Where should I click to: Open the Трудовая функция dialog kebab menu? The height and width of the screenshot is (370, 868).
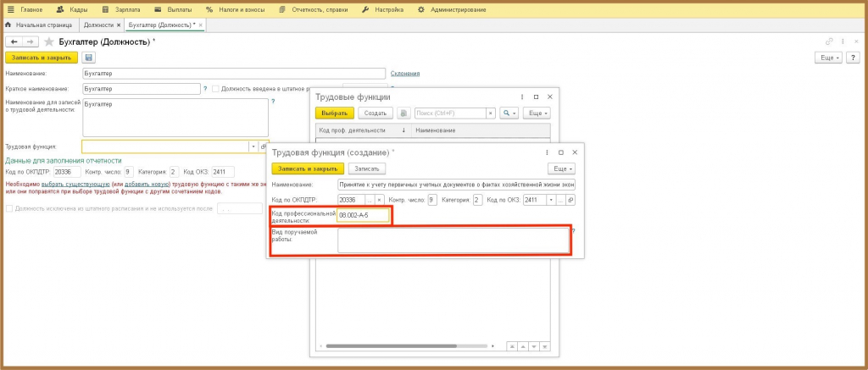[x=547, y=152]
